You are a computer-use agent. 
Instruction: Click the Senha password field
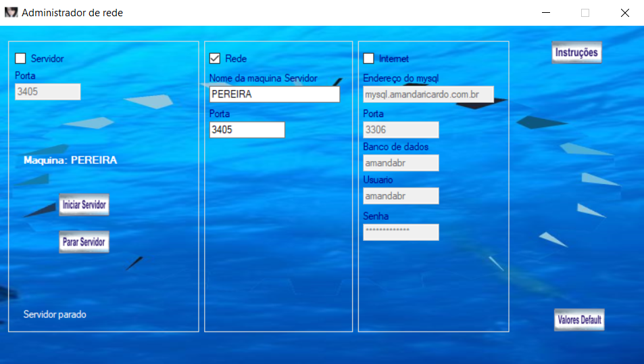pyautogui.click(x=401, y=232)
